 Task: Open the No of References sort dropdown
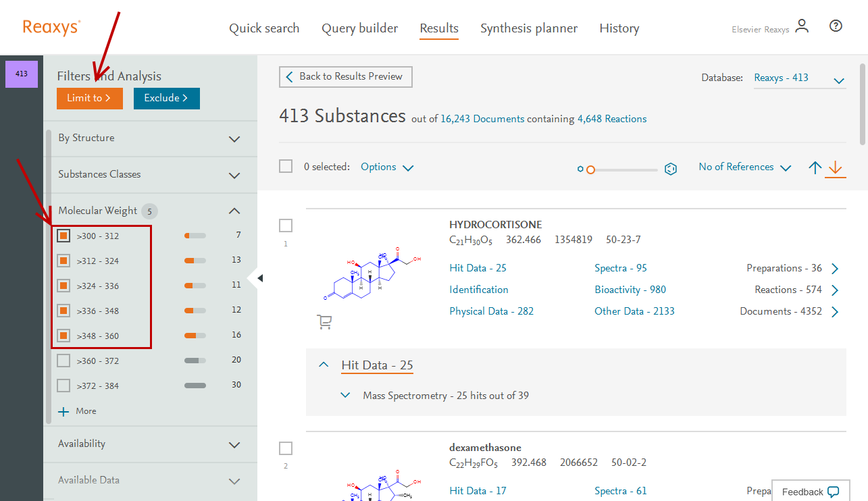pyautogui.click(x=744, y=167)
